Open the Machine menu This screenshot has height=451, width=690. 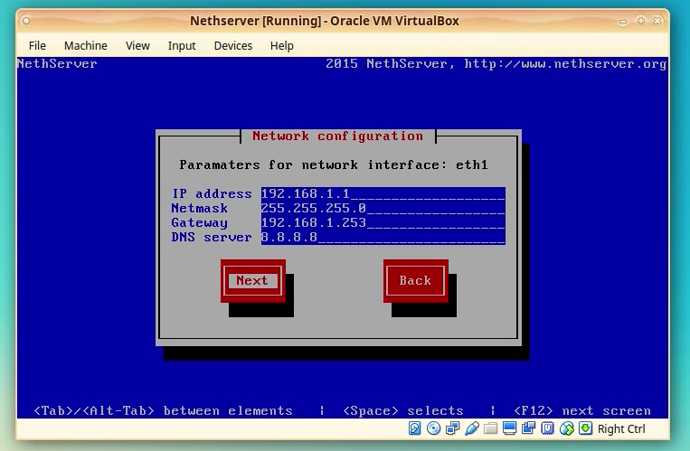pos(86,46)
